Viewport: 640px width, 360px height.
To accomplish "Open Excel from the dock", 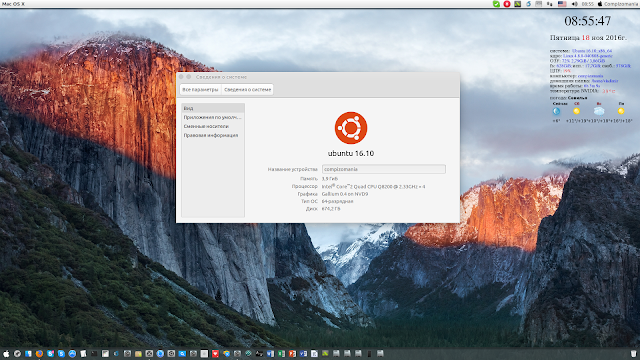I will coord(281,353).
